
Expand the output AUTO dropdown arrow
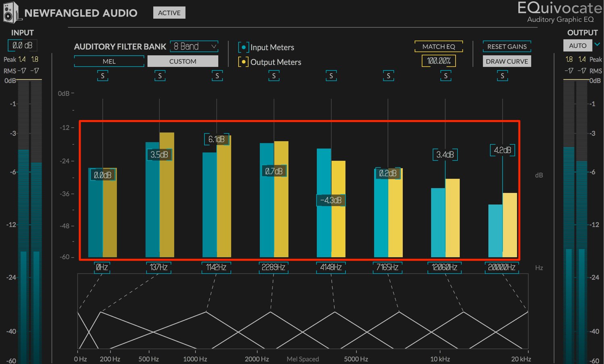598,44
